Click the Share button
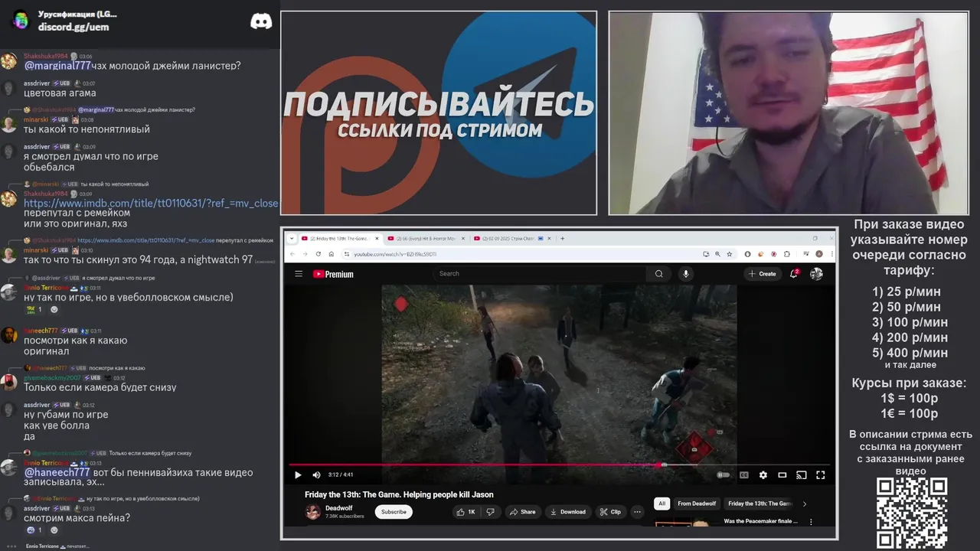Screen dimensions: 980x551 [x=523, y=512]
